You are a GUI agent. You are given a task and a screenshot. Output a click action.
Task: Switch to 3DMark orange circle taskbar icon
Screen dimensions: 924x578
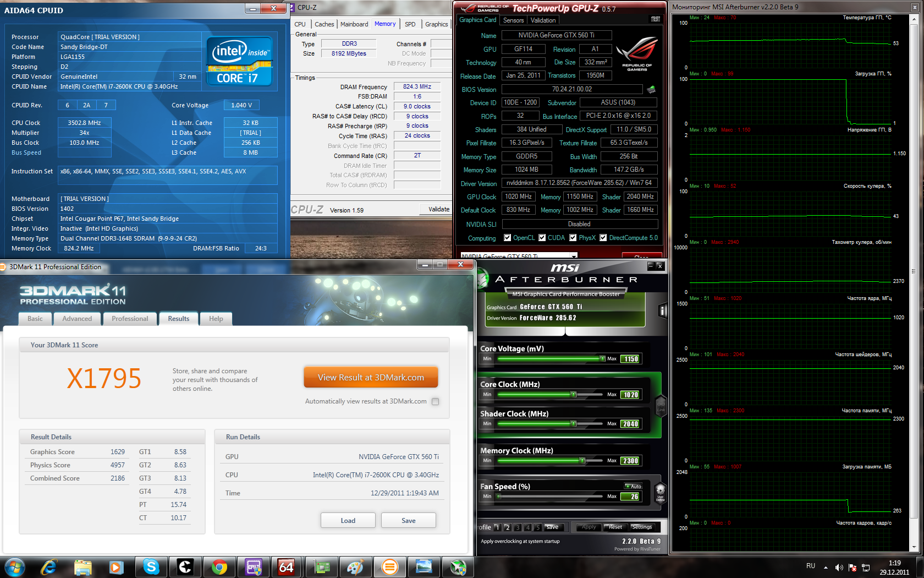pos(389,567)
